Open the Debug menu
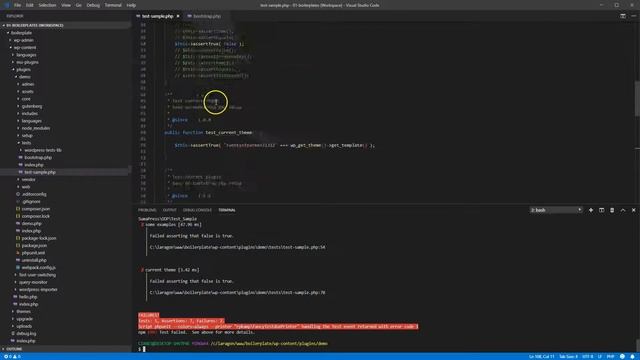 (93, 5)
